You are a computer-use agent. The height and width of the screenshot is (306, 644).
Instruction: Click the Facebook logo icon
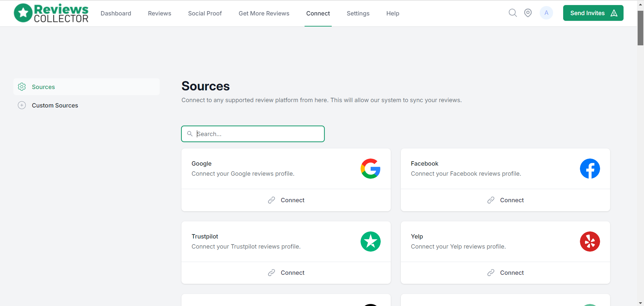(590, 169)
